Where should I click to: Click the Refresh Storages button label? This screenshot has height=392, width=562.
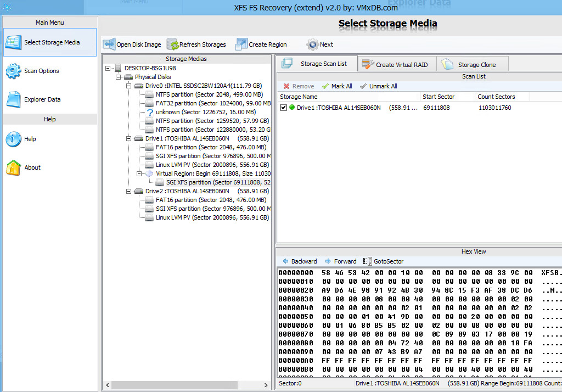tap(203, 44)
